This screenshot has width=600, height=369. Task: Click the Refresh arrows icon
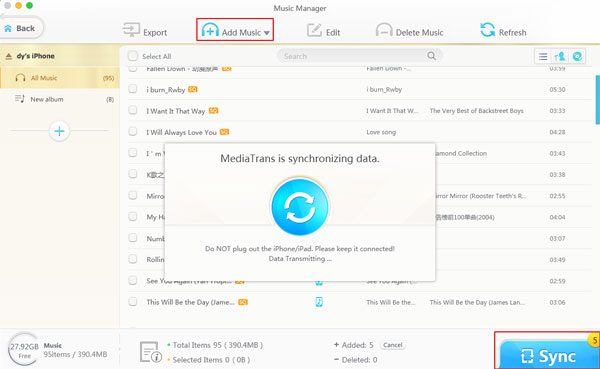(488, 29)
